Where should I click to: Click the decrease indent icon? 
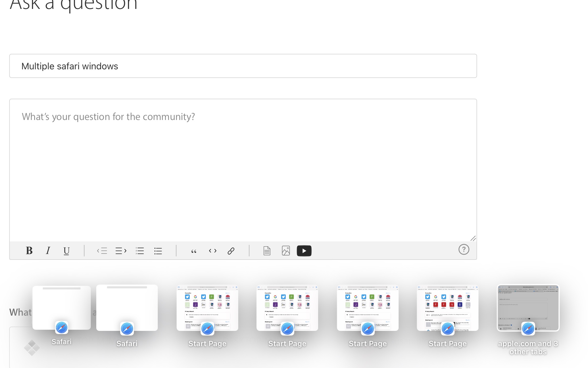102,251
